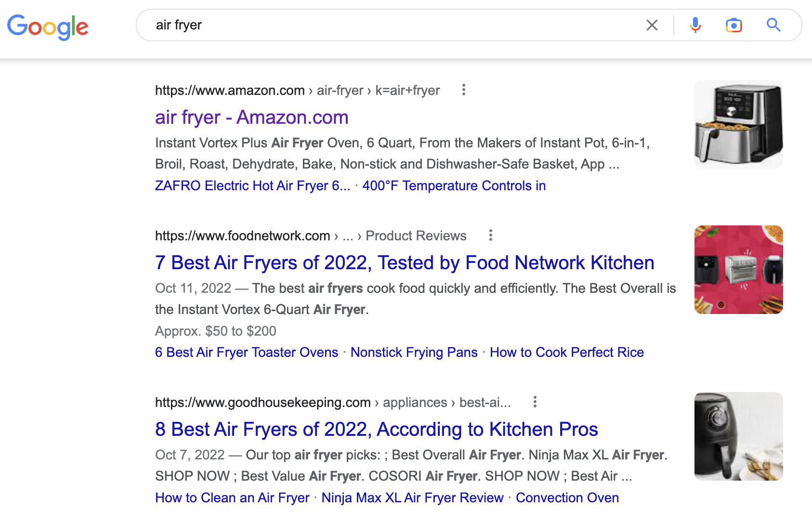Open the three-dot menu on the Good Housekeeping result
This screenshot has width=812, height=523.
pos(536,402)
